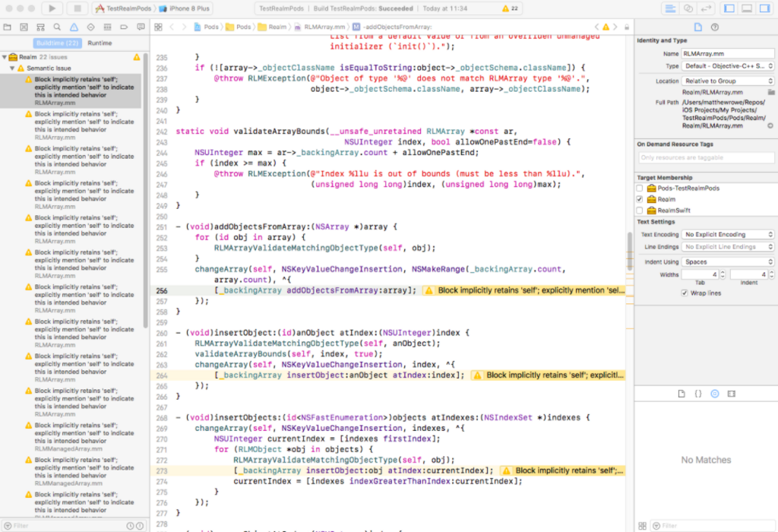Click the library Filter field
Screen dimensions: 778x532
coord(713,526)
